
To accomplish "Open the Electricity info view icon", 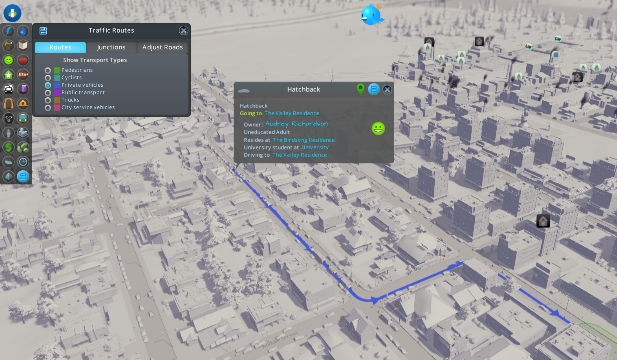I will (9, 31).
